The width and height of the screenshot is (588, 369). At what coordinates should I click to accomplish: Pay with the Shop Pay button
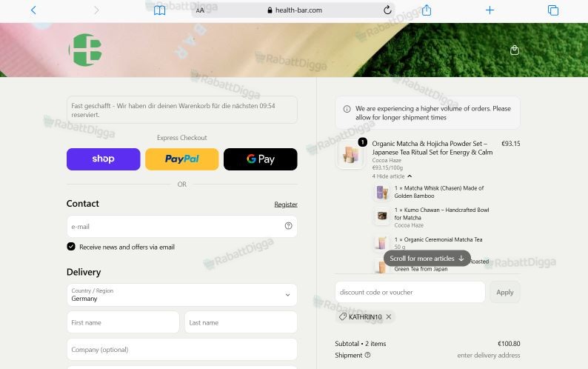(x=104, y=159)
